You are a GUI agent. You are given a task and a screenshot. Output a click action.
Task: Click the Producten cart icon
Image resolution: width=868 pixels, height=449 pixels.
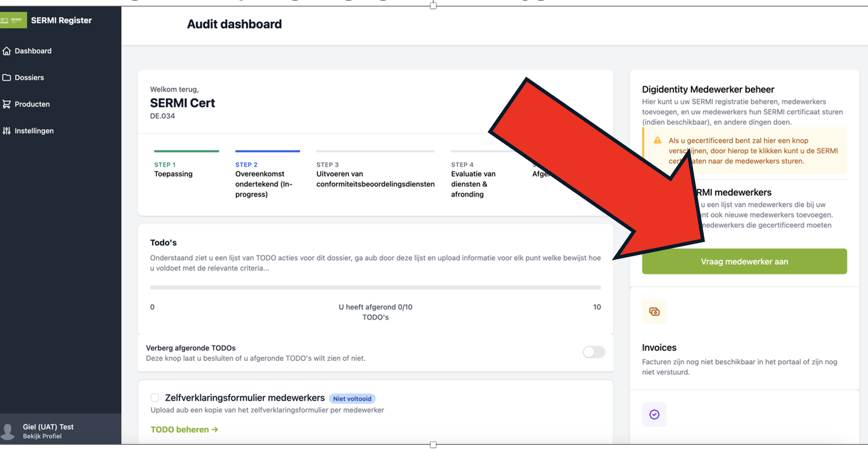pos(7,104)
